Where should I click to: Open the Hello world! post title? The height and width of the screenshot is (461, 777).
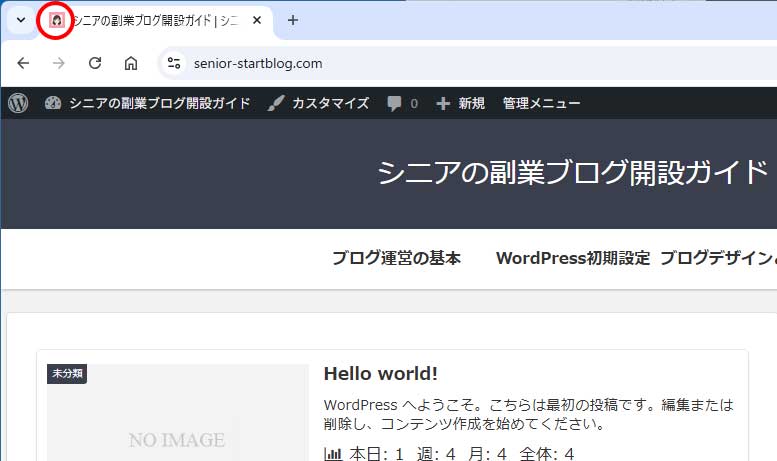coord(381,374)
